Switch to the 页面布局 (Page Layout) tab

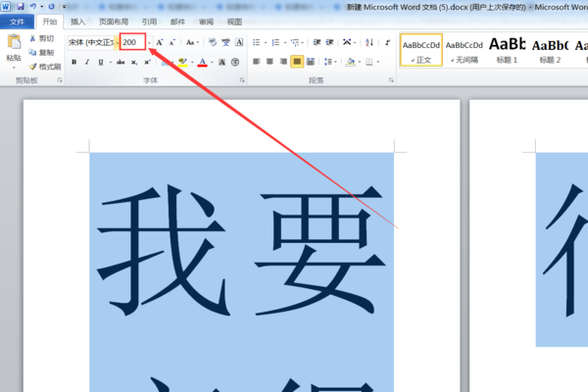pyautogui.click(x=114, y=22)
